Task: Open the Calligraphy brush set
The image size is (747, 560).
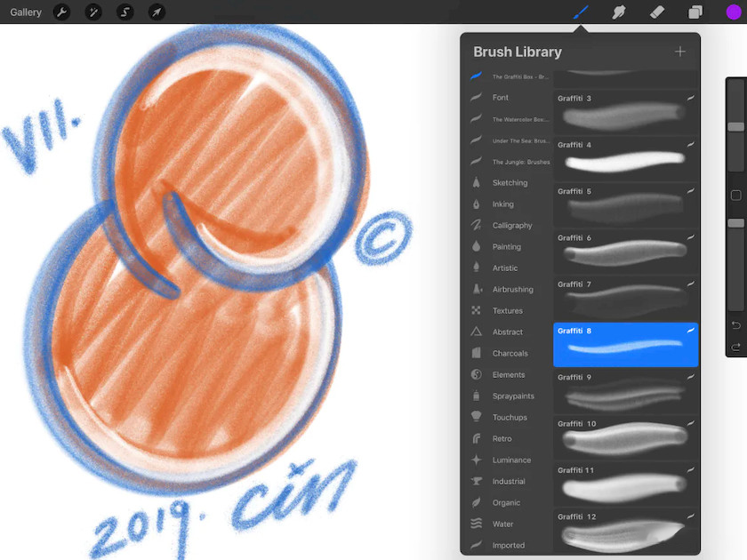Action: tap(511, 226)
